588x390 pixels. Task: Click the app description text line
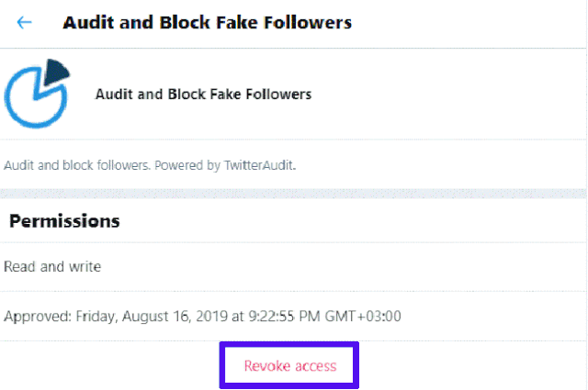pyautogui.click(x=150, y=165)
